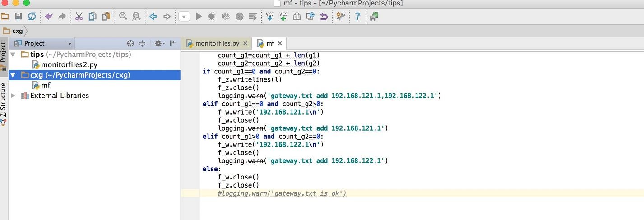644x220 pixels.
Task: Switch to the monitorfiles.py tab
Action: [217, 43]
